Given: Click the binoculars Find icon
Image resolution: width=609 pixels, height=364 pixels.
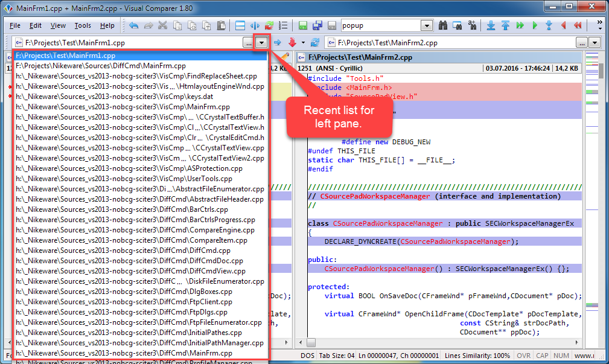Looking at the screenshot, I should [x=443, y=26].
